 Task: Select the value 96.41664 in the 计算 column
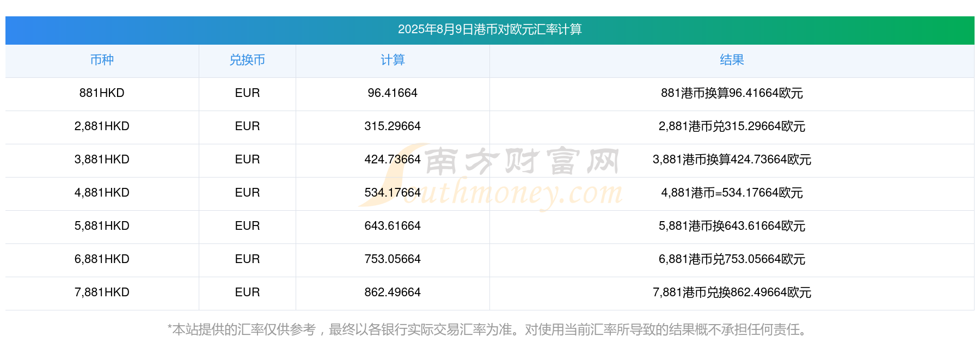click(x=393, y=93)
